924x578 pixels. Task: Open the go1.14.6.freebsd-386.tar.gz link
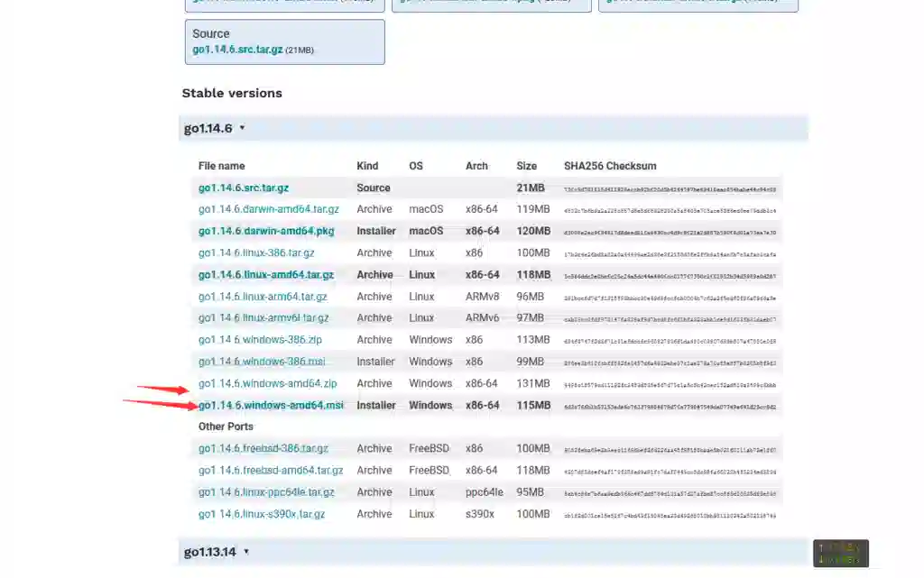[x=263, y=448]
